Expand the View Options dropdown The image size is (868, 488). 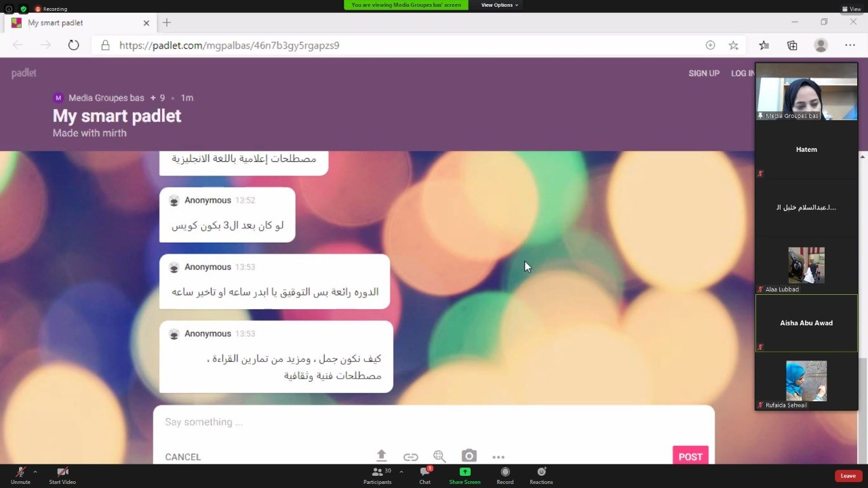click(499, 5)
